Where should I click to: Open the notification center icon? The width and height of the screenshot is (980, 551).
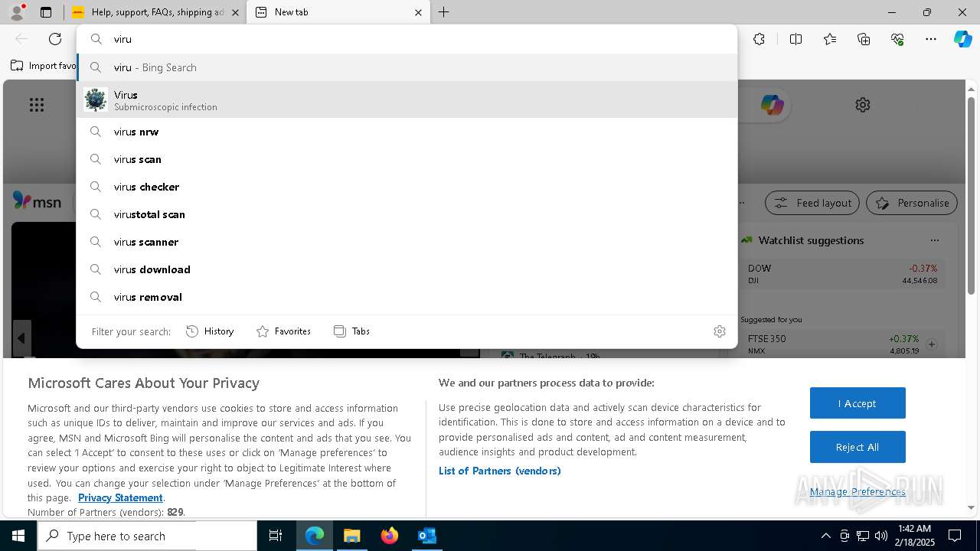[955, 536]
